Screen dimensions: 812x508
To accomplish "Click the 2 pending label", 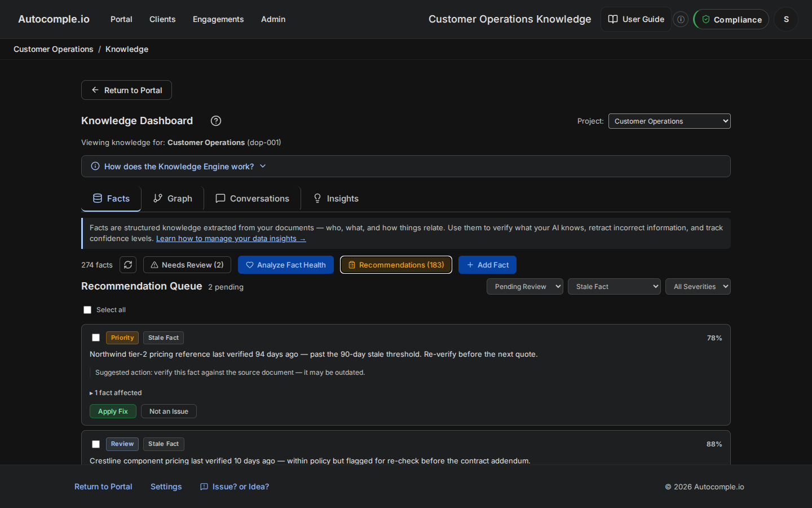I will tap(226, 287).
